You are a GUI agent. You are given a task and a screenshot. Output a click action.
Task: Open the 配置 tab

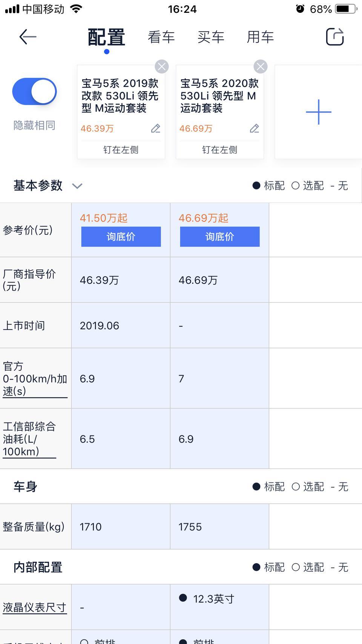tap(107, 37)
